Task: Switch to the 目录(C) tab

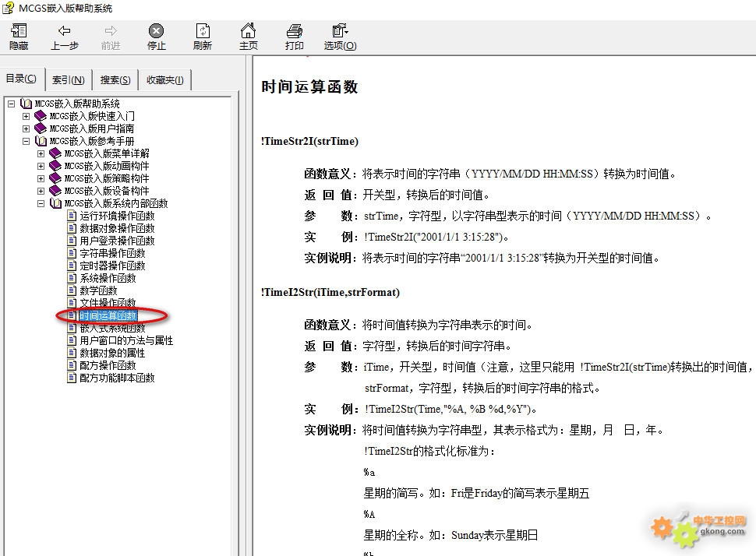Action: (x=22, y=79)
